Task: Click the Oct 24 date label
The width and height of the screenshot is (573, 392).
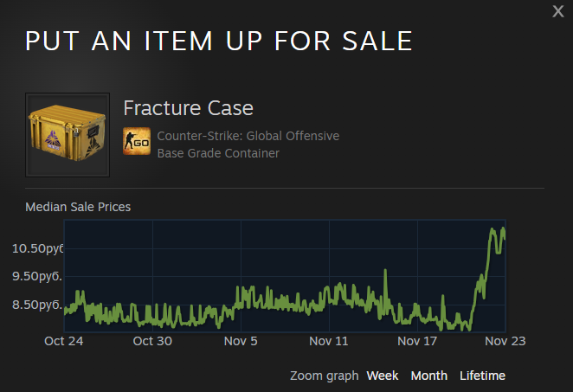Action: click(x=64, y=341)
